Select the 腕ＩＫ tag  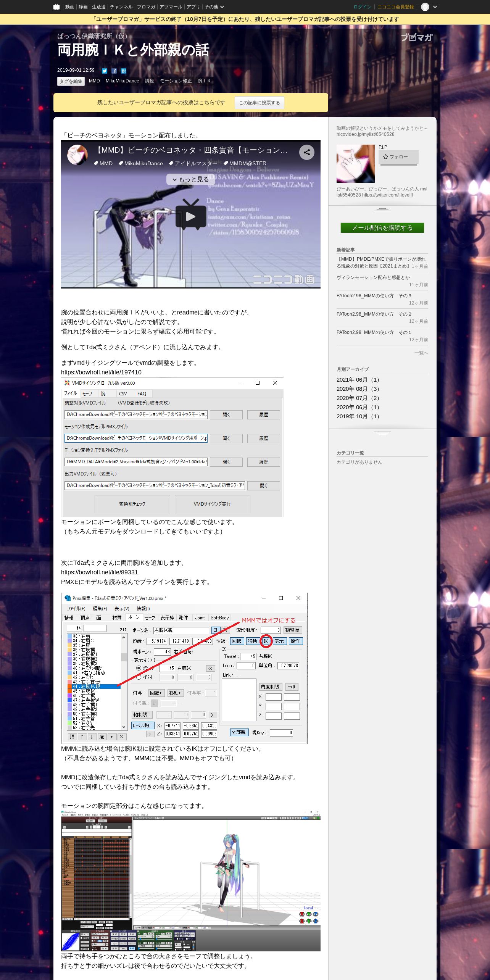pyautogui.click(x=204, y=81)
